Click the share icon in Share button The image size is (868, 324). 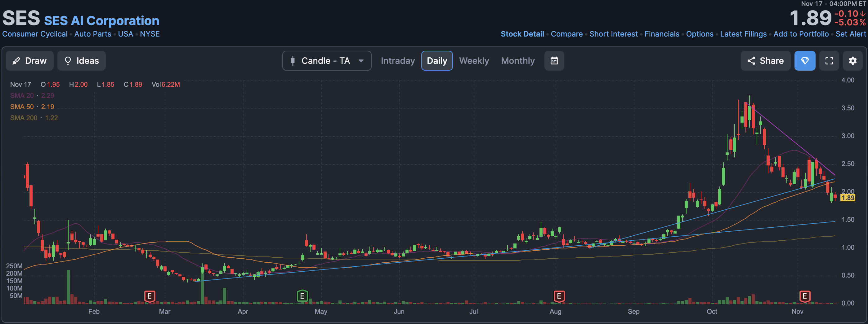751,61
